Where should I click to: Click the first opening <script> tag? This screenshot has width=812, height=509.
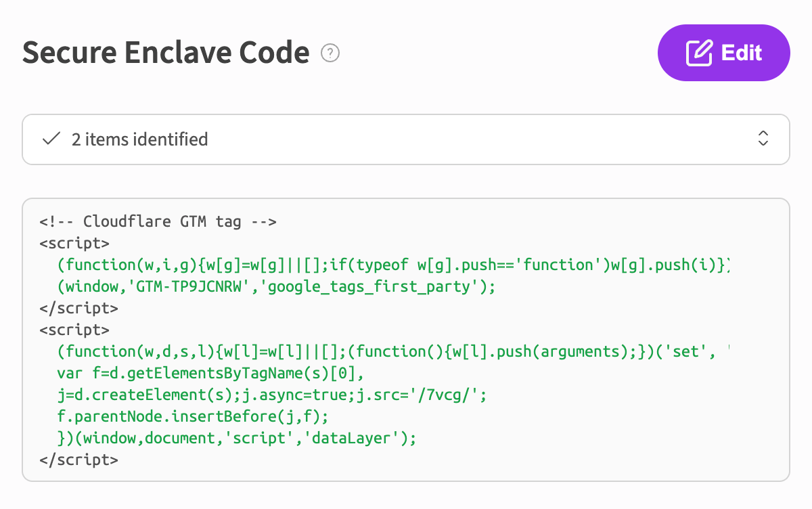click(74, 243)
